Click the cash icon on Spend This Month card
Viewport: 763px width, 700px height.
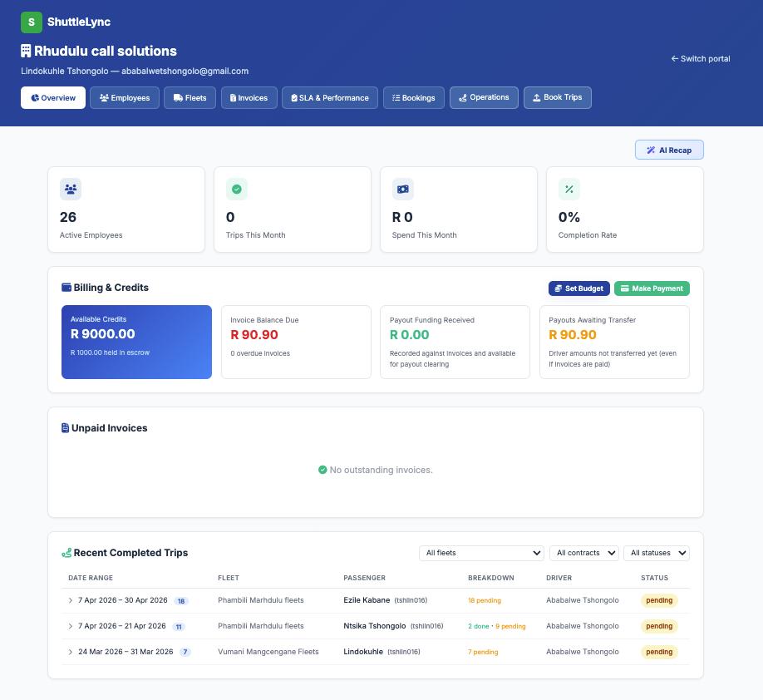click(403, 189)
